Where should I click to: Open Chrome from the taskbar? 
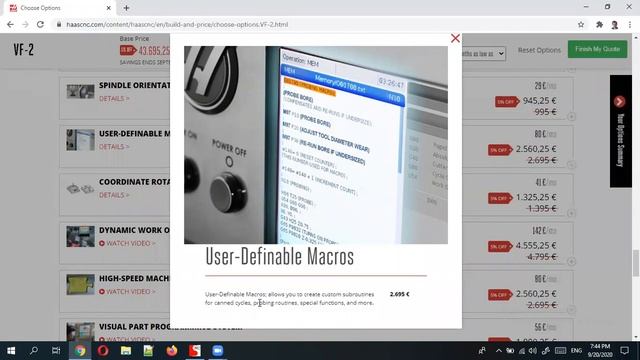(x=80, y=351)
